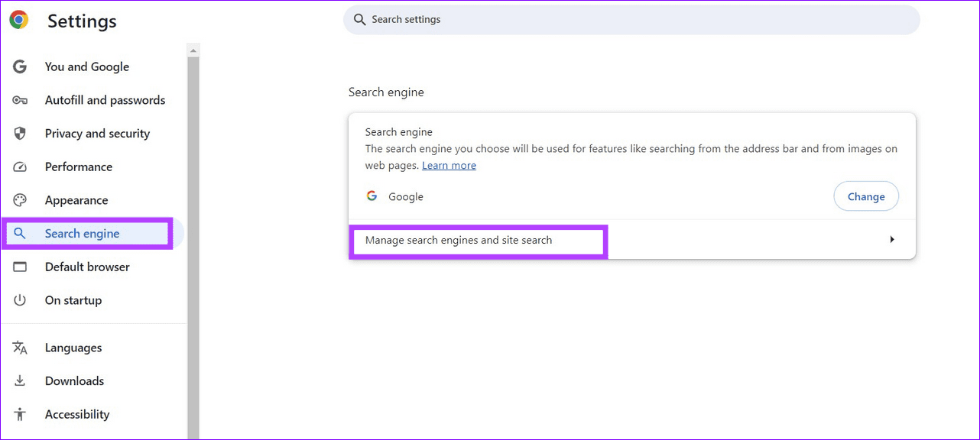Click the download arrow icon near Downloads

(20, 380)
